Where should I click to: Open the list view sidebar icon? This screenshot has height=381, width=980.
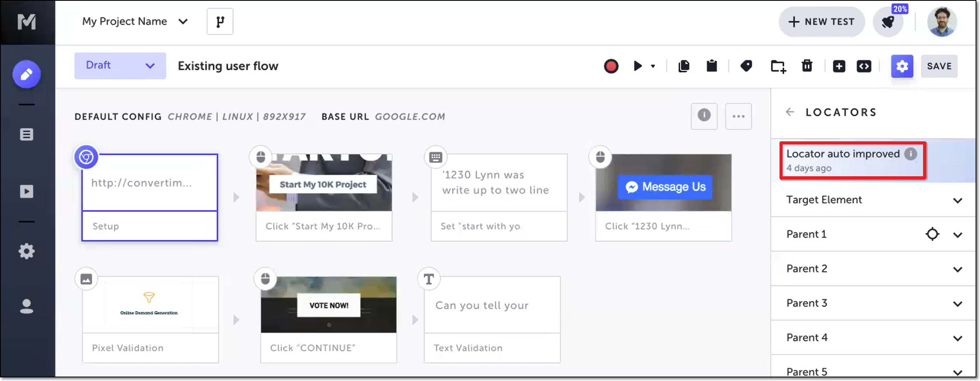click(26, 134)
